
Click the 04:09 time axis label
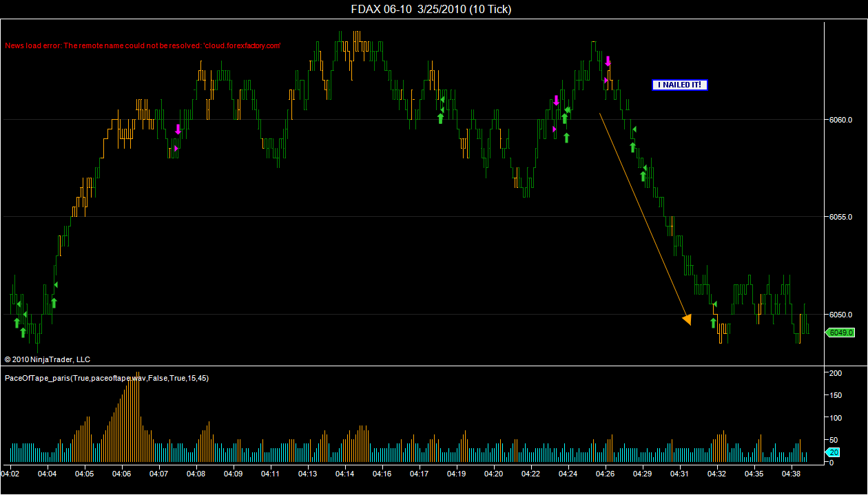point(234,474)
